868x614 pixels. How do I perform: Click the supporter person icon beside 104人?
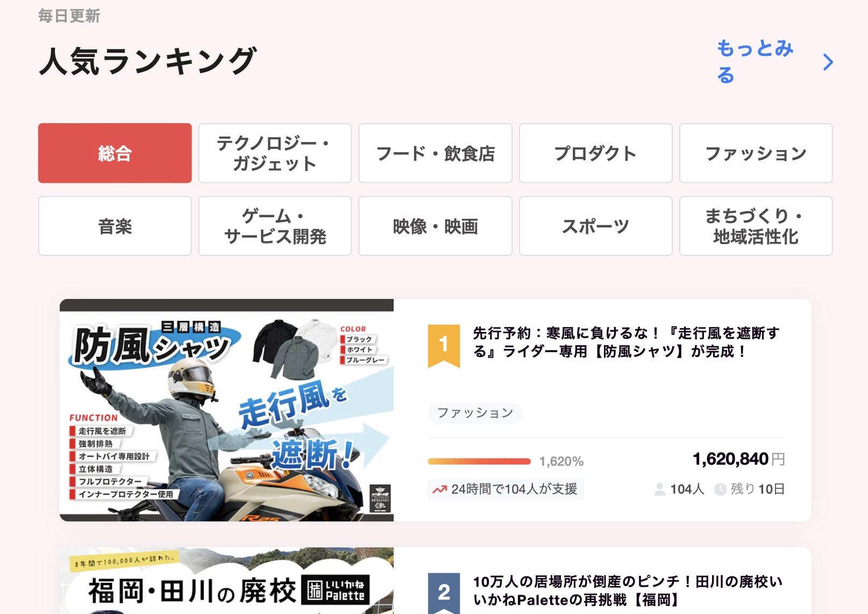coord(659,489)
